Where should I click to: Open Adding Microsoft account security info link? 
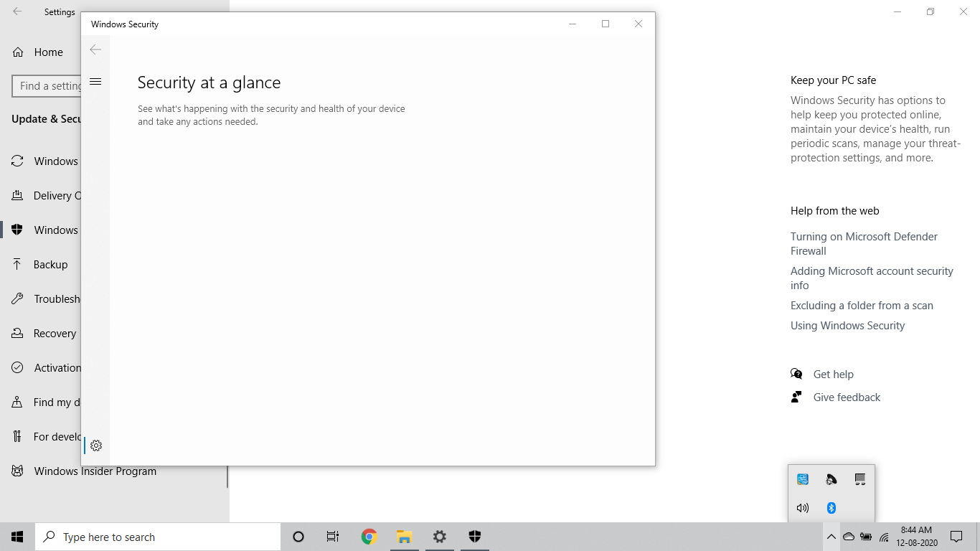coord(872,278)
